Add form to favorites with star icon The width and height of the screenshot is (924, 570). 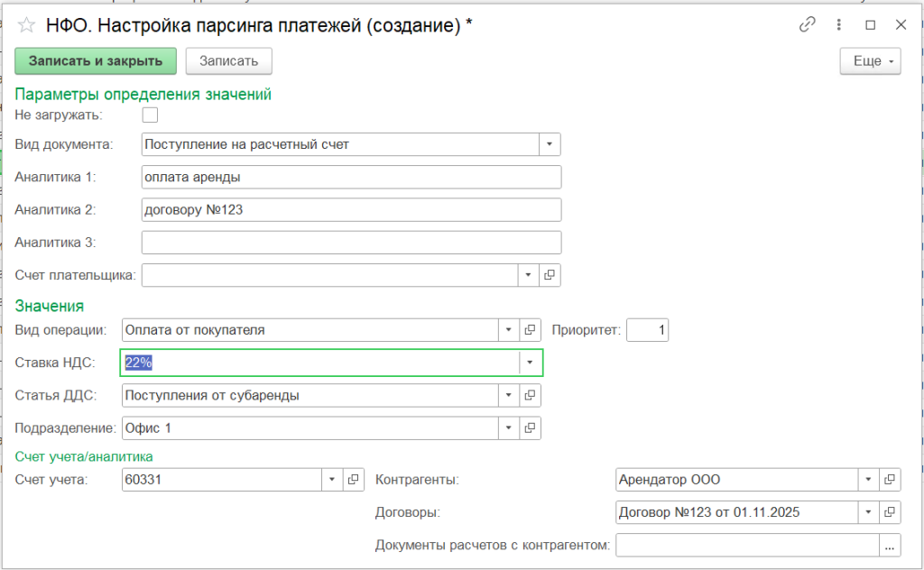(x=27, y=26)
